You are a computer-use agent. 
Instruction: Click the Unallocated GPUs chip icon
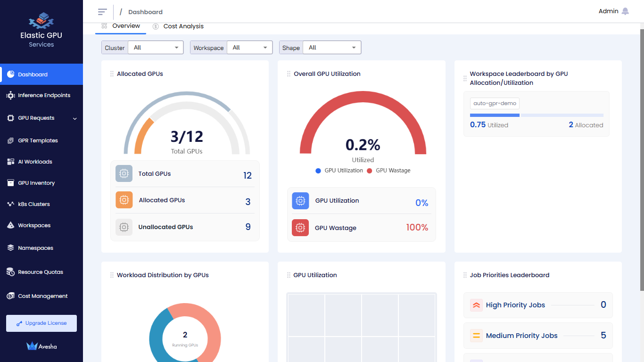124,227
